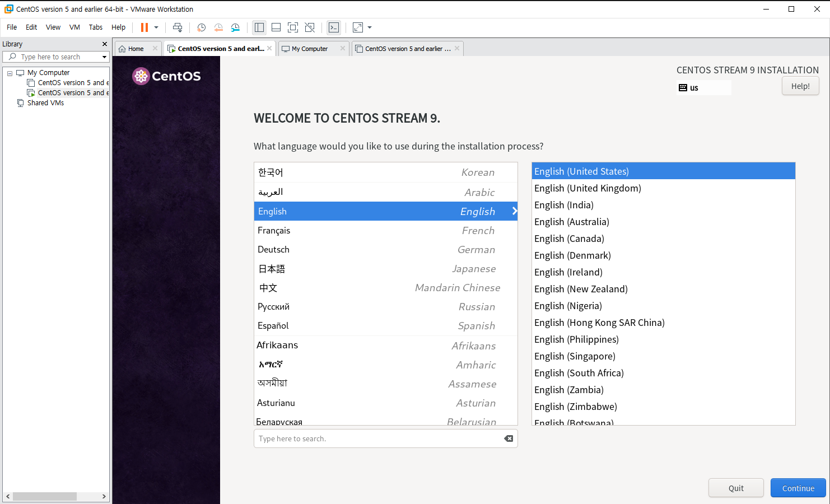
Task: Choose English (India) locale
Action: pos(664,205)
